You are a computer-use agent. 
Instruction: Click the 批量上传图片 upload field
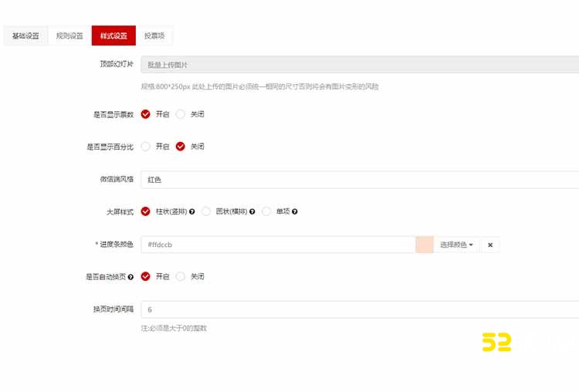[359, 66]
